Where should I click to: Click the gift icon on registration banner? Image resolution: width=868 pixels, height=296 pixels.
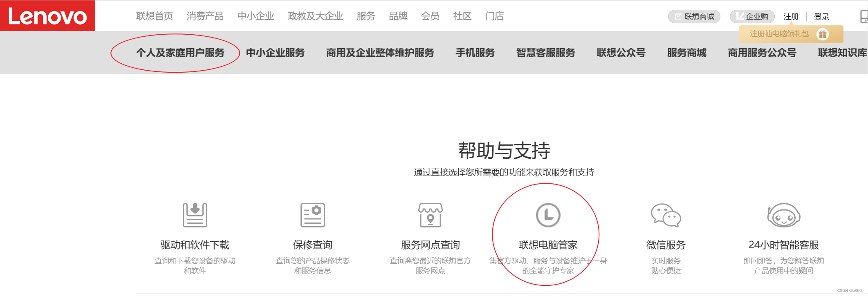point(823,34)
